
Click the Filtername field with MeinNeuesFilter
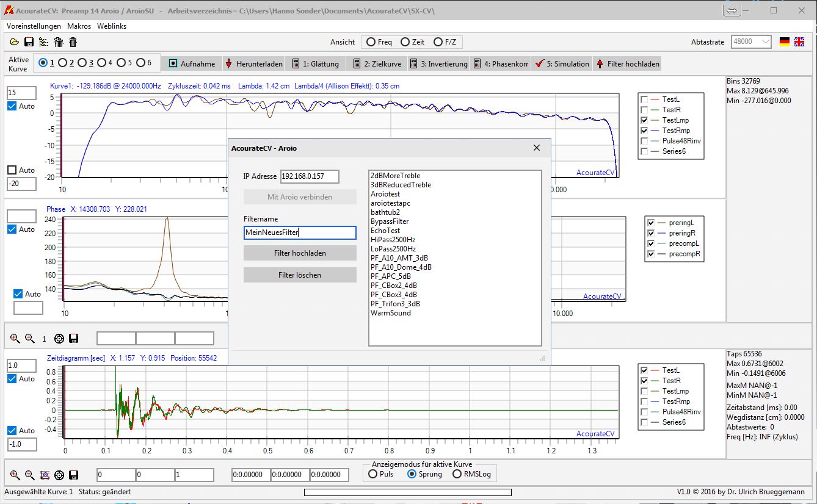click(x=300, y=232)
